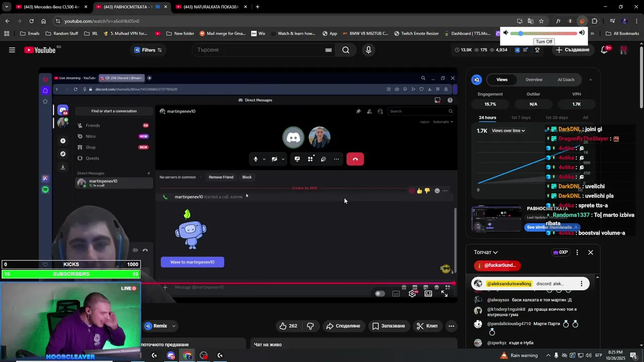This screenshot has height=362, width=644.
Task: Click the Chrome address bar URL
Action: tap(102, 21)
